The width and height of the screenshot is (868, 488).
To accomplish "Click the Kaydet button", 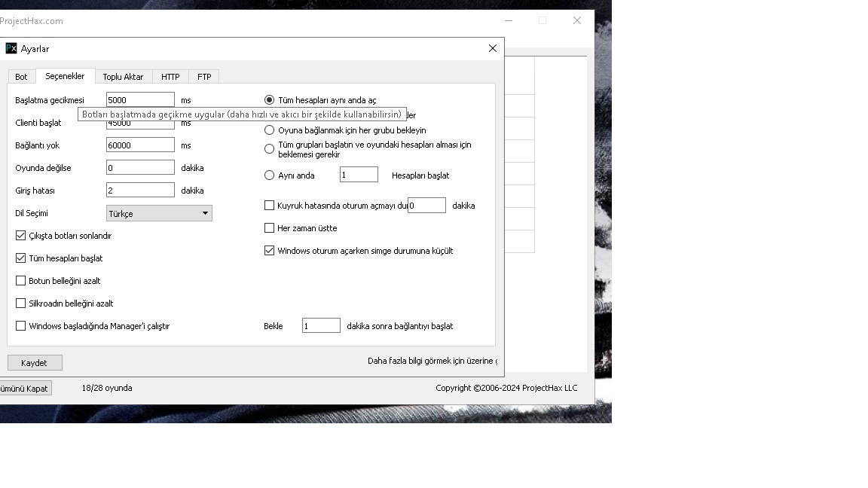I will click(x=35, y=362).
